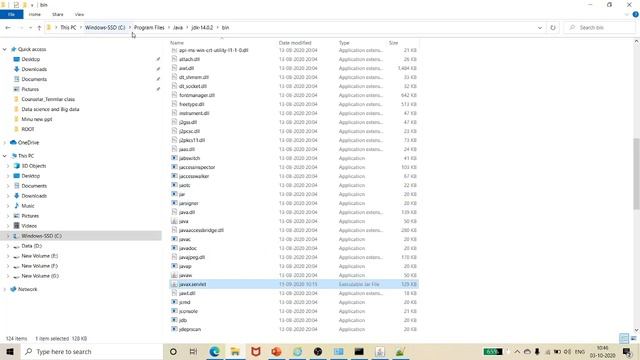
Task: Click the javaw application icon
Action: coord(174,275)
